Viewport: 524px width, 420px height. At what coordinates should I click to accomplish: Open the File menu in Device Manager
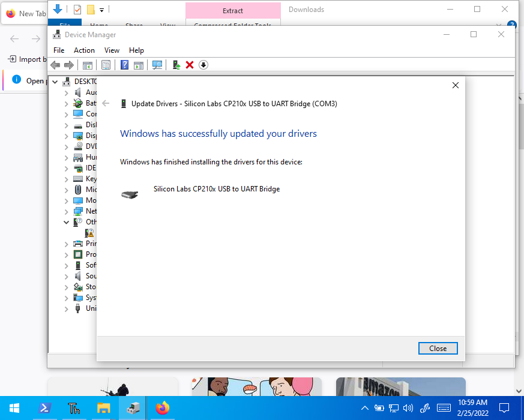[x=59, y=50]
